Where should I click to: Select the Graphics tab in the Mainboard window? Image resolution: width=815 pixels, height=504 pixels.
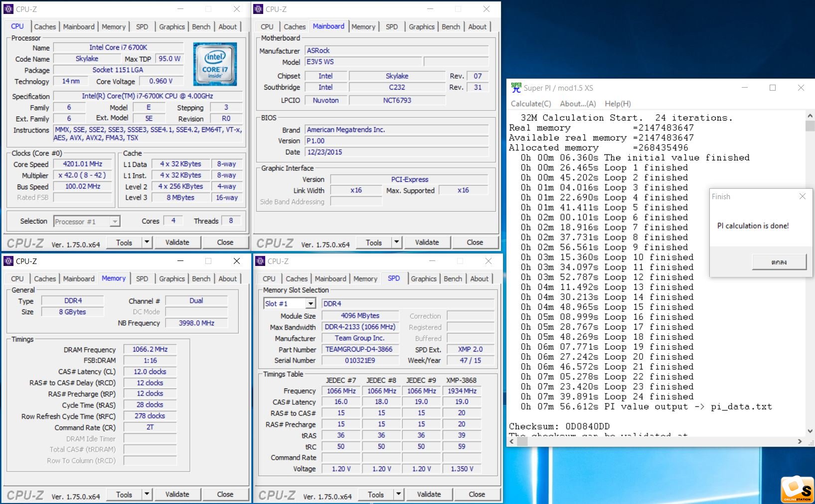point(422,27)
